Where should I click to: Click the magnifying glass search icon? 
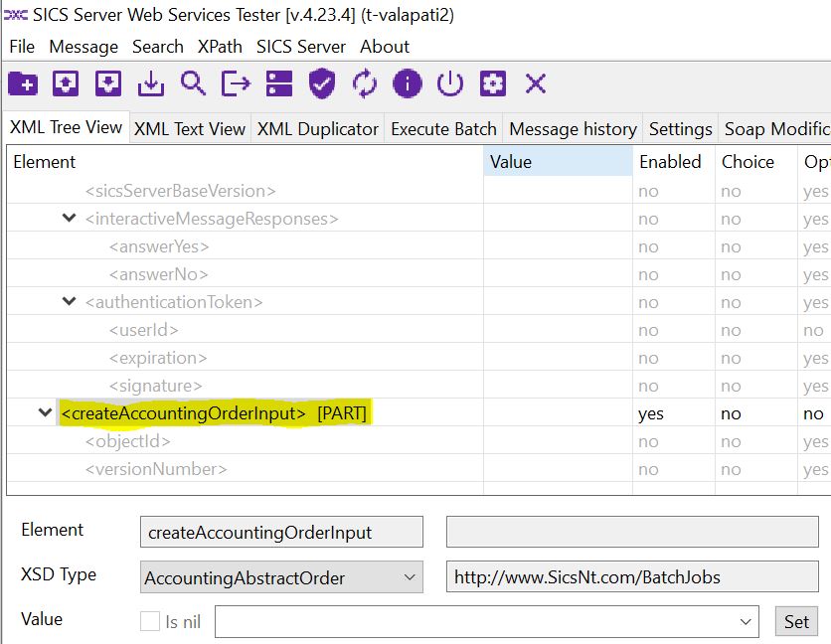point(193,83)
